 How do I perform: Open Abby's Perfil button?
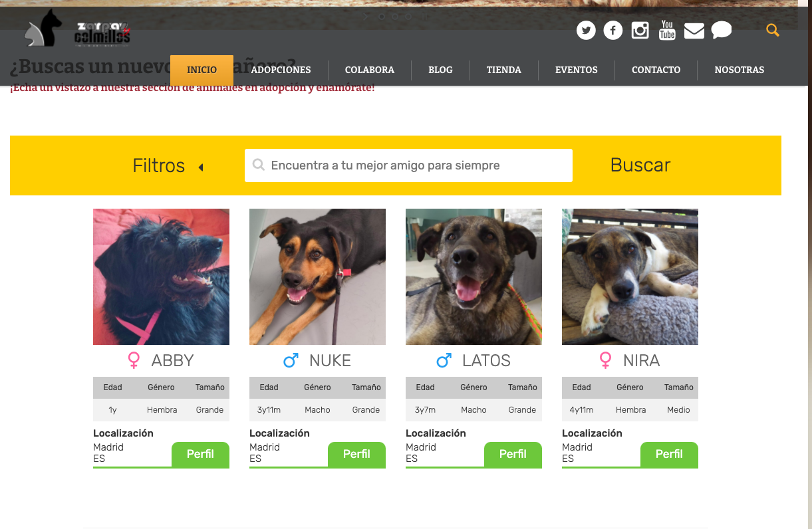pos(200,454)
